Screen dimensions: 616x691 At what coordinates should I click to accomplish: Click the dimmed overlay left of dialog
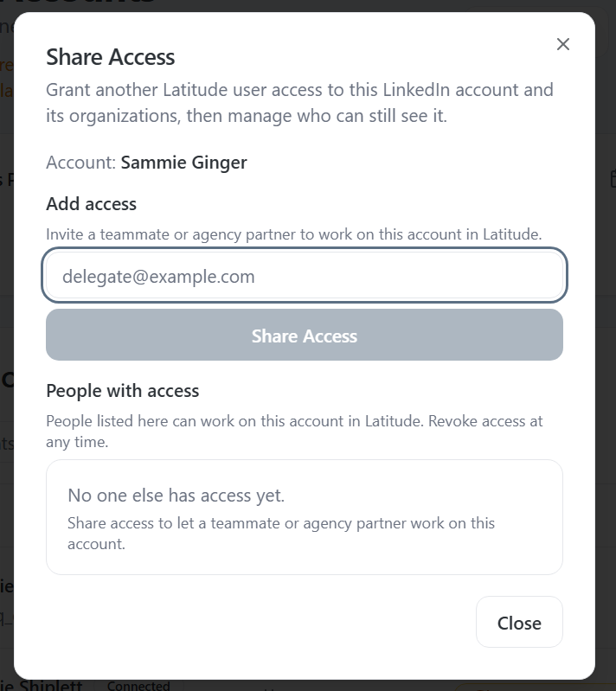click(6, 346)
